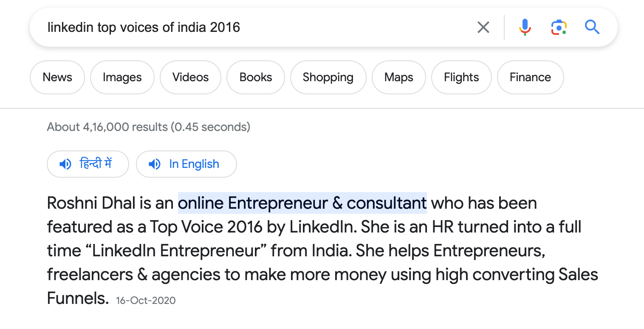Click the highlighted phrase 'online Entrepreneur & consultant'
644x329 pixels.
tap(302, 203)
